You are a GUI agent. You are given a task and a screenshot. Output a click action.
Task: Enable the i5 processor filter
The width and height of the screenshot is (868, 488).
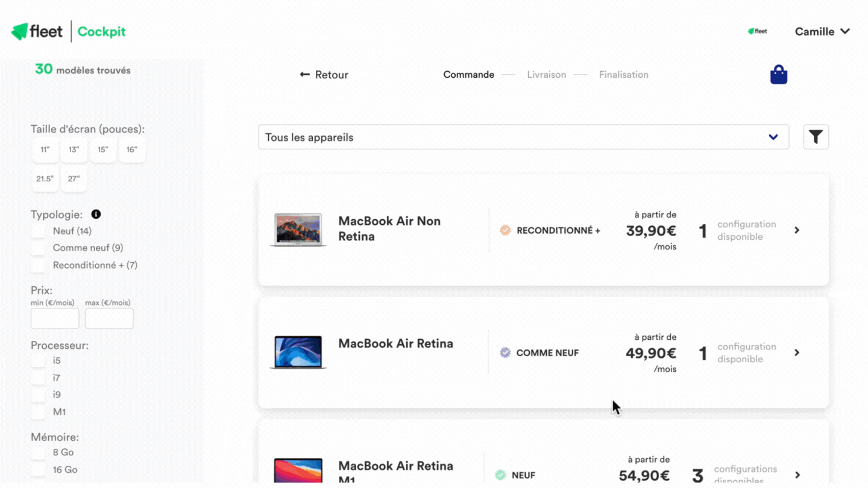(x=38, y=360)
